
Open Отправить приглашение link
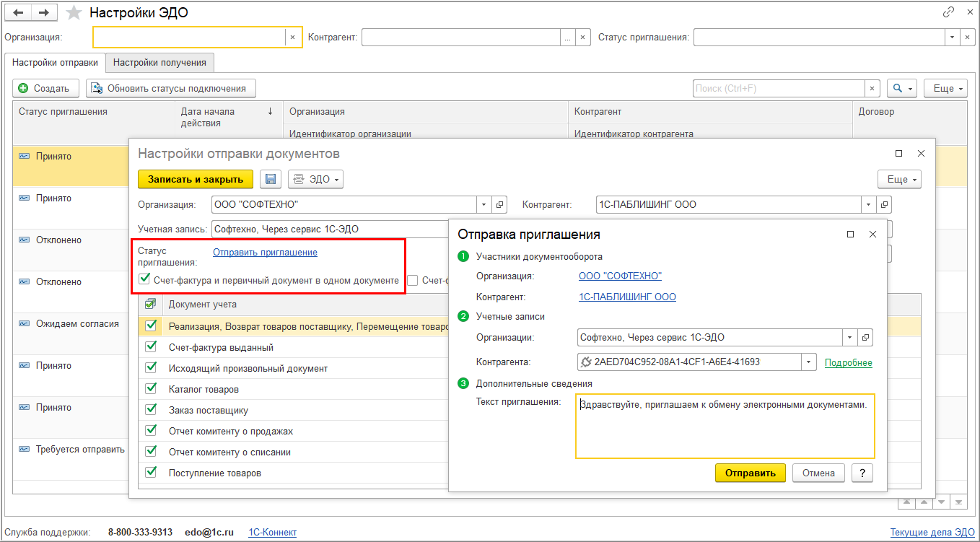click(265, 253)
